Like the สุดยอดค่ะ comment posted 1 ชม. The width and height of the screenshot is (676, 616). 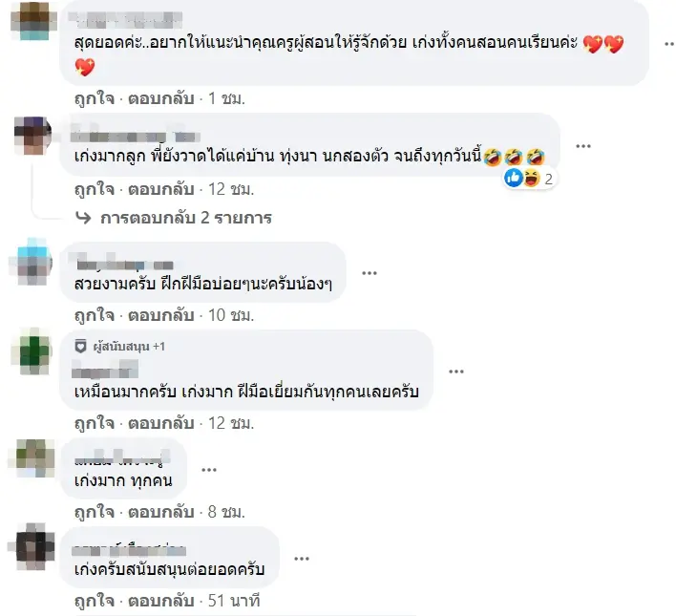[95, 98]
